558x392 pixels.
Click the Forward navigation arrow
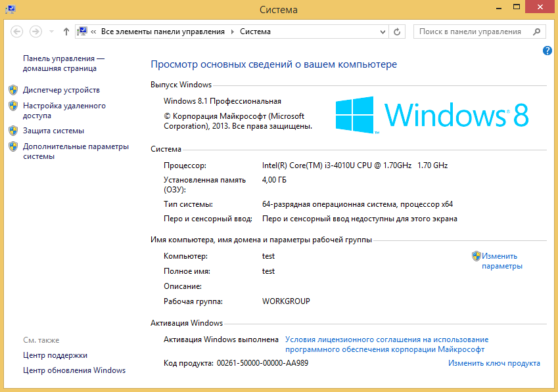coord(35,32)
